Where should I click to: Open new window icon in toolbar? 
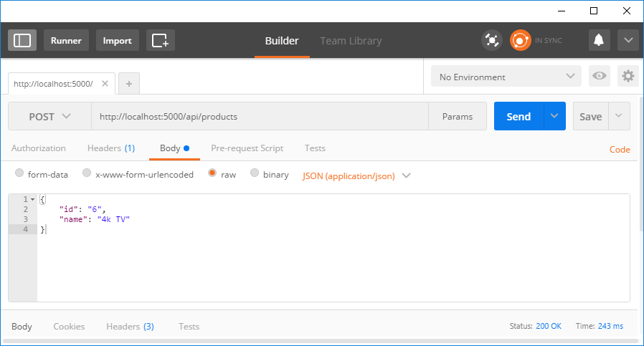pyautogui.click(x=161, y=40)
